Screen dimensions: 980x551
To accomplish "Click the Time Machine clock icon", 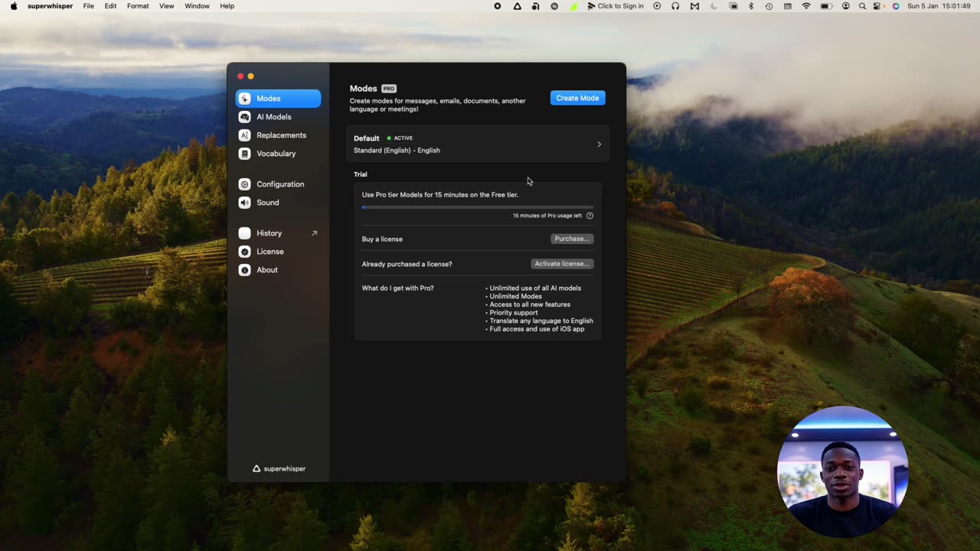I will pos(769,6).
